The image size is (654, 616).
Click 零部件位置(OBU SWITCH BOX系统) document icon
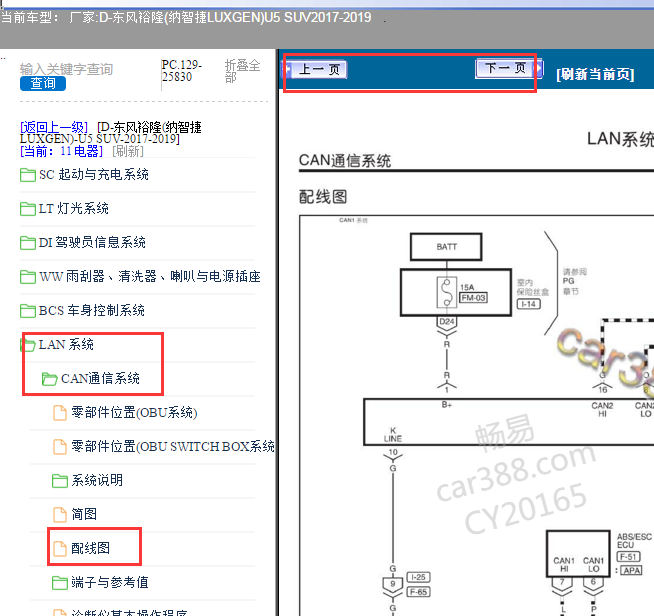[x=60, y=447]
